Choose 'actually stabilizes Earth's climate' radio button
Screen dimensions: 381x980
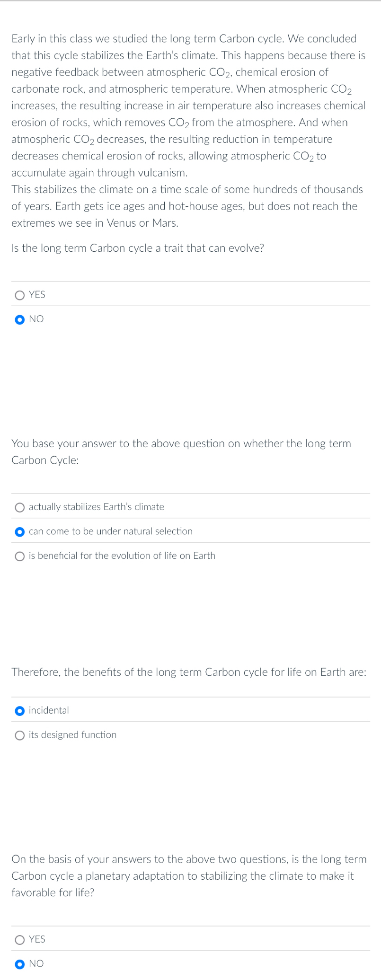click(x=20, y=507)
